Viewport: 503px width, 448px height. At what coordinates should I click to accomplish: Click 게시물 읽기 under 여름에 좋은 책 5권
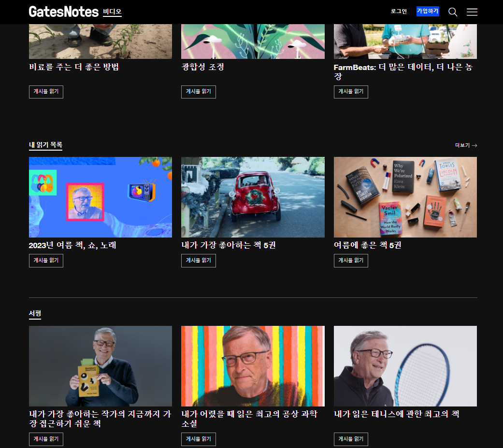(x=351, y=260)
